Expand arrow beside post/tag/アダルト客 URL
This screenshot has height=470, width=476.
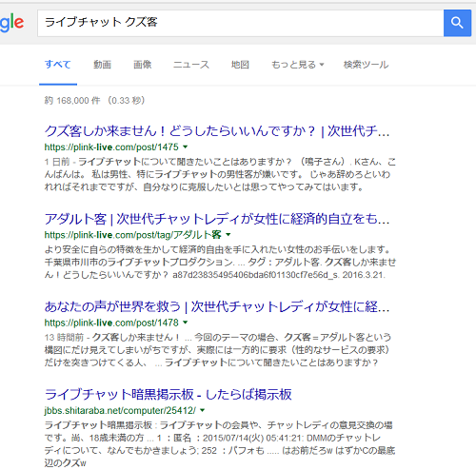(x=228, y=235)
